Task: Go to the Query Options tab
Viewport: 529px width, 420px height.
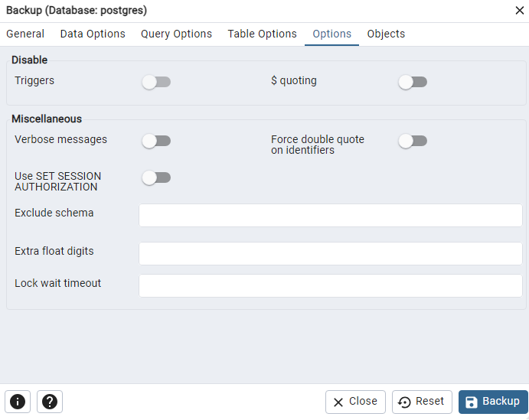Action: click(176, 34)
